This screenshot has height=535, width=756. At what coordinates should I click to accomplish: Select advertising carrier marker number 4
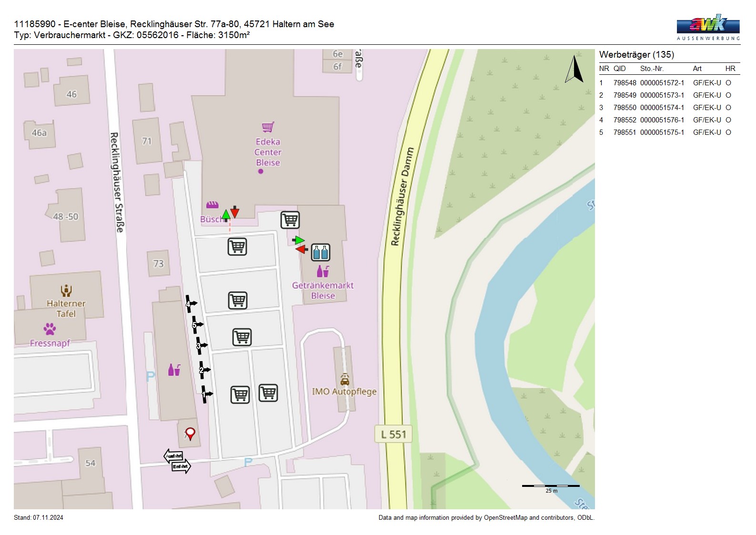[189, 303]
